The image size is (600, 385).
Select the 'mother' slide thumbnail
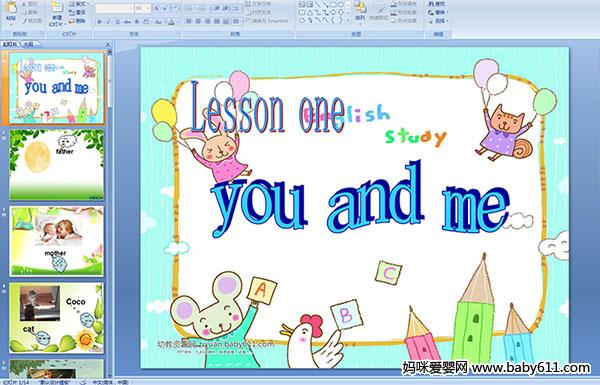[x=57, y=241]
